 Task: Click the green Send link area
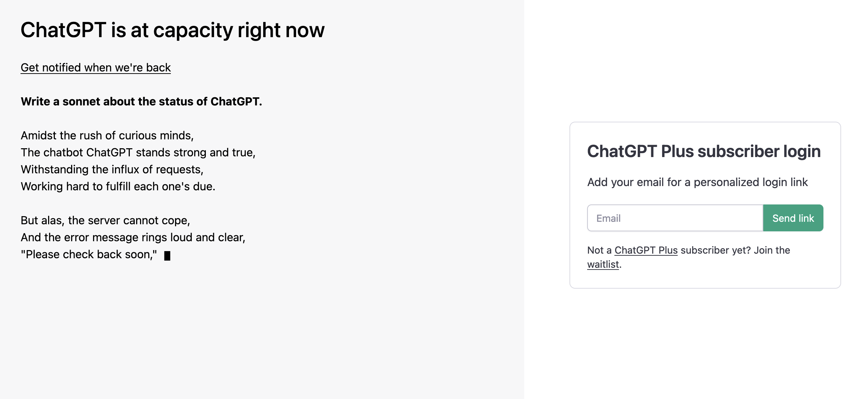click(793, 218)
